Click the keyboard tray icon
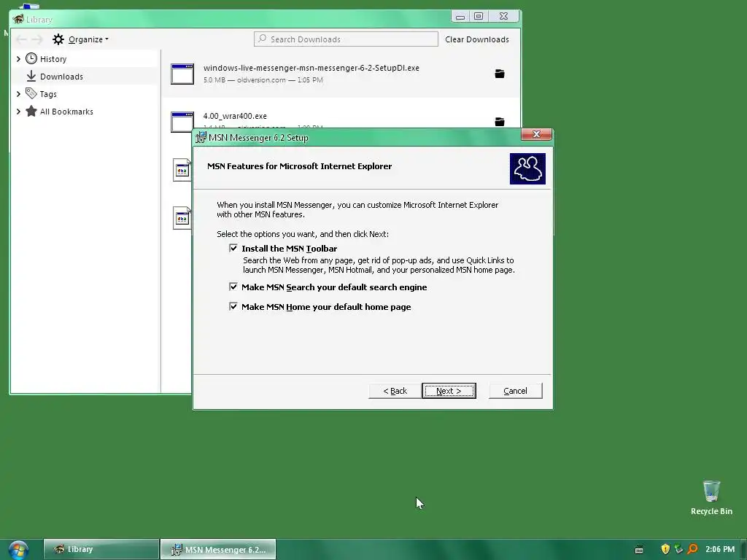 (639, 550)
